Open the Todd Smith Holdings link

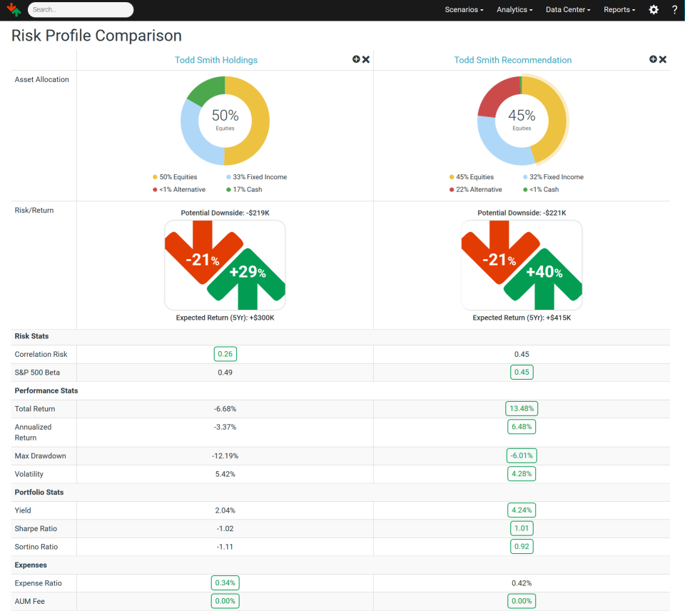point(216,60)
